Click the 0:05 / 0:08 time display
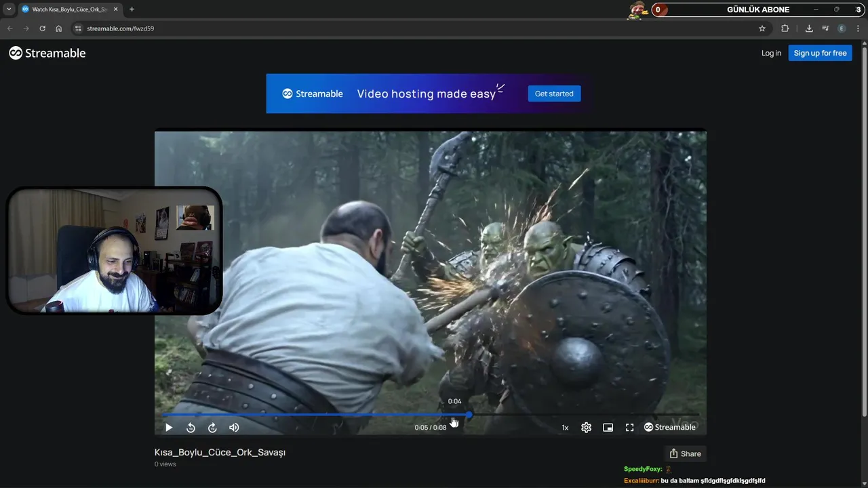868x488 pixels. tap(431, 428)
